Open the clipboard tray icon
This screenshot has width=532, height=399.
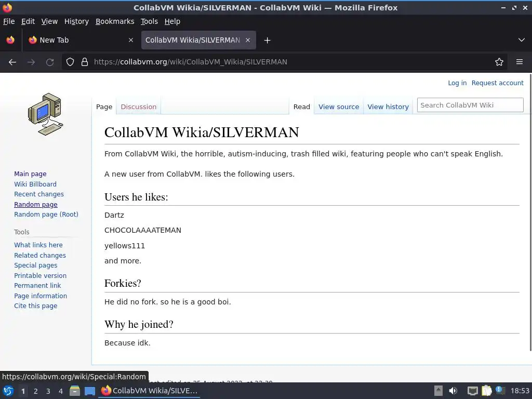(x=486, y=391)
